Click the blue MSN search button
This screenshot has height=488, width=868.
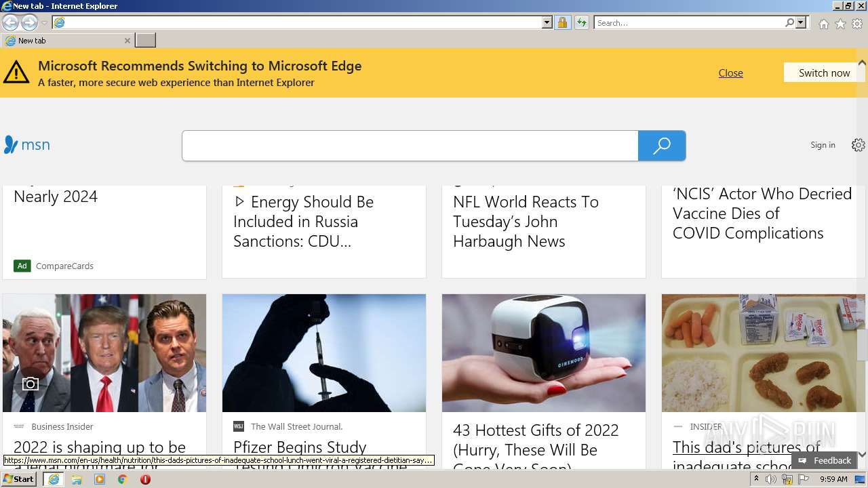coord(662,146)
